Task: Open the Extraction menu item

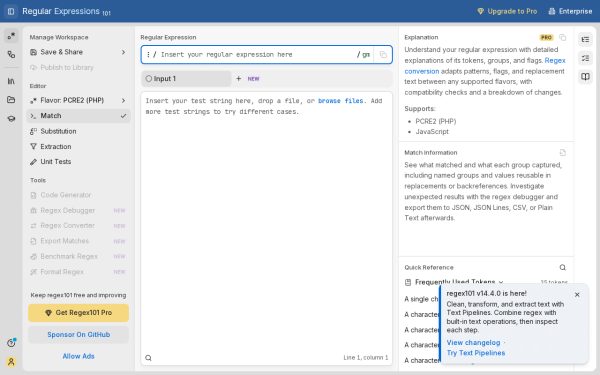Action: click(x=78, y=147)
